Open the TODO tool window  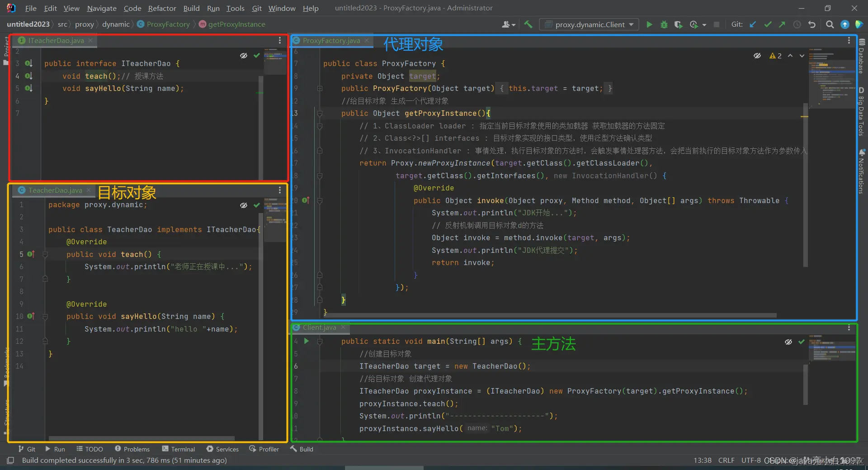click(x=90, y=449)
